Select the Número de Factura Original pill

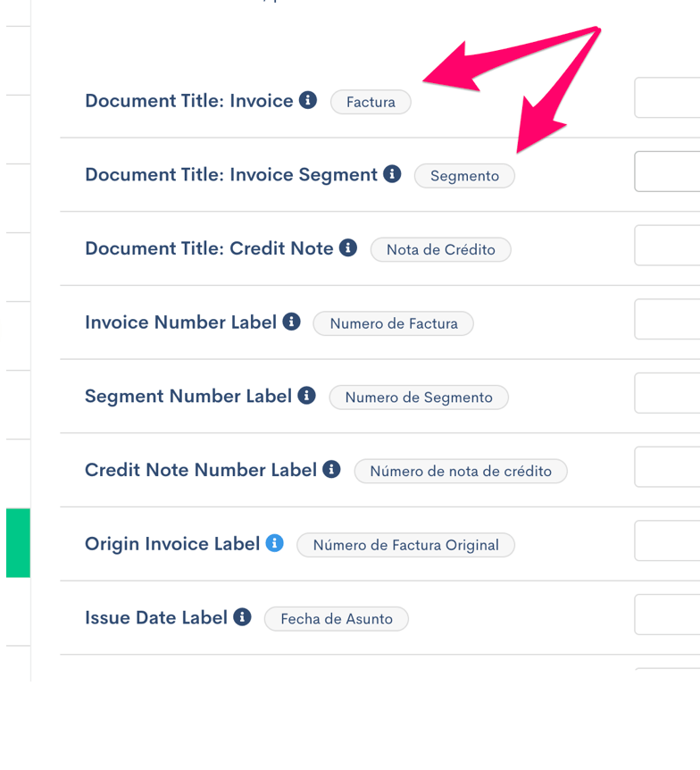coord(405,545)
